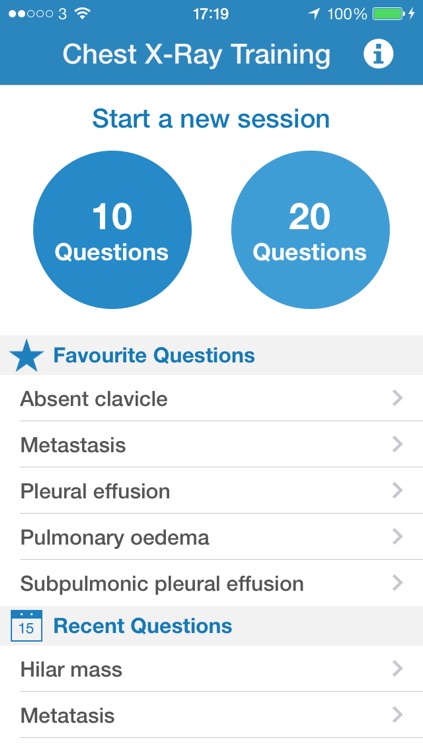Click the Recent Questions calendar icon

tap(26, 626)
